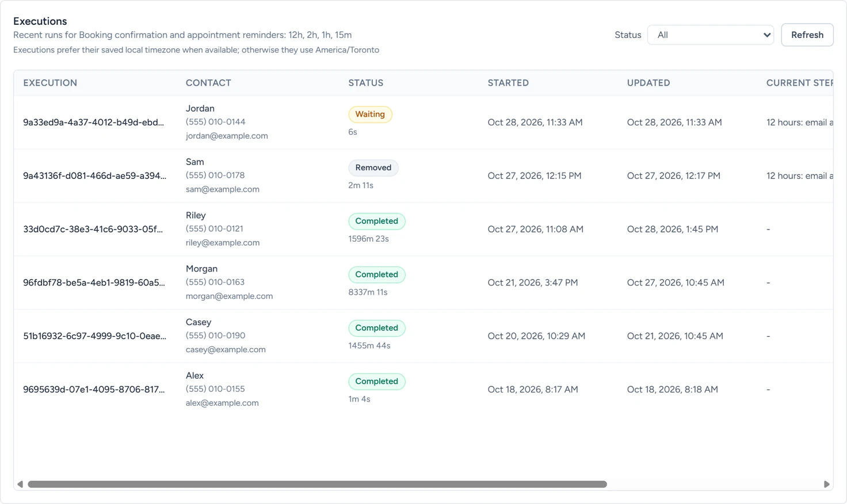Click phone number (555) 010-0121
This screenshot has height=504, width=847.
pos(215,229)
